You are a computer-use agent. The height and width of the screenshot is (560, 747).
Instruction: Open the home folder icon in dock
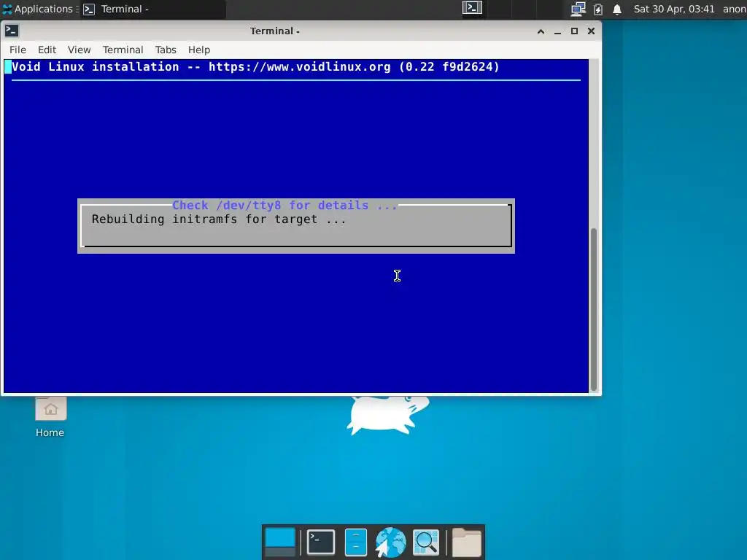coord(466,542)
